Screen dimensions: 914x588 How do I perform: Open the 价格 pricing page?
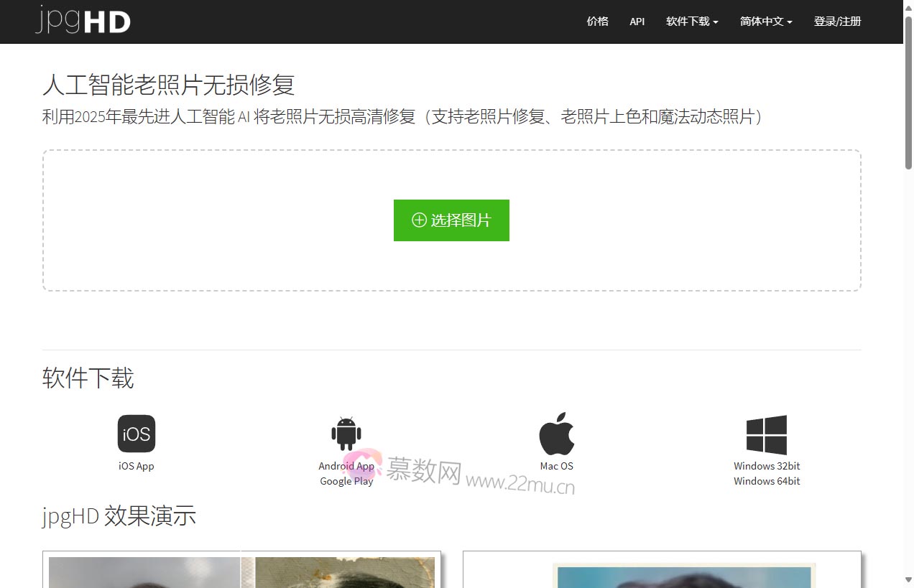click(x=597, y=22)
